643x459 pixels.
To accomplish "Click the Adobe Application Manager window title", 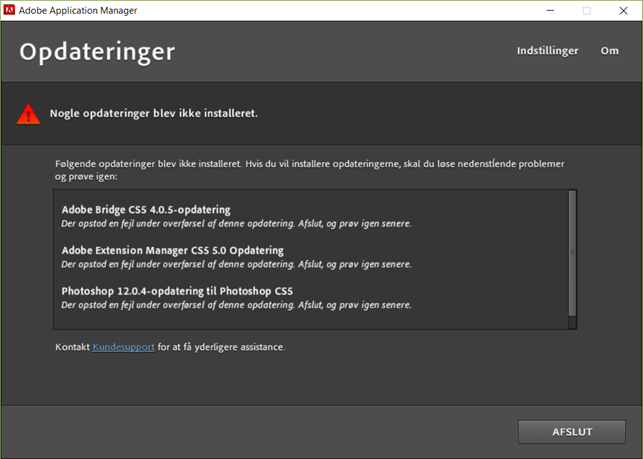I will pos(78,11).
